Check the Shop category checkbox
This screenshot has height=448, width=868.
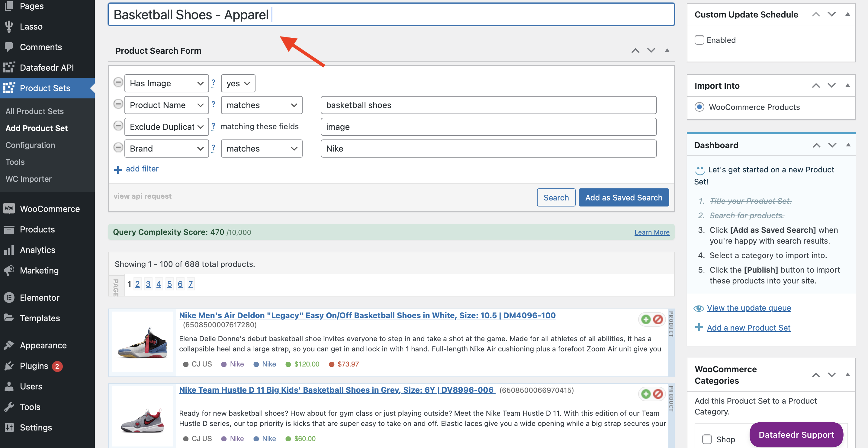[707, 439]
